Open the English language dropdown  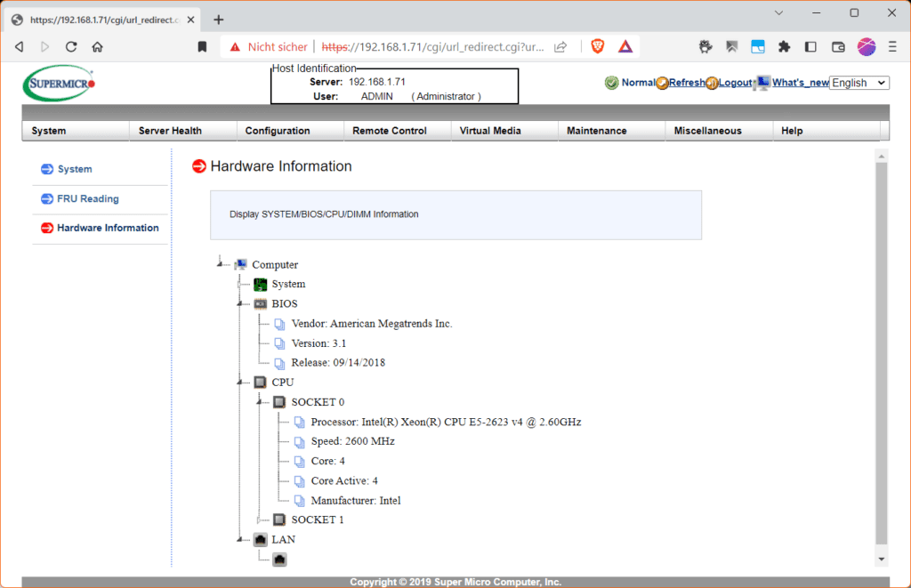pyautogui.click(x=859, y=83)
